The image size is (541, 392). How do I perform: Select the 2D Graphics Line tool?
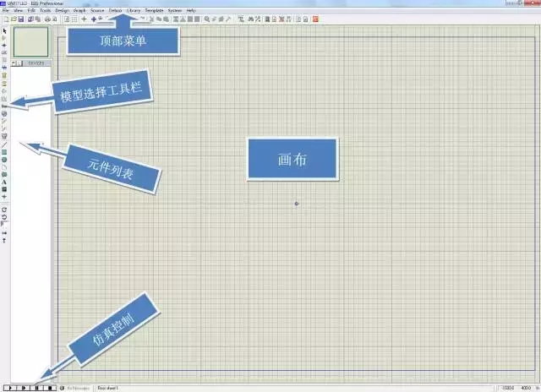(5, 144)
